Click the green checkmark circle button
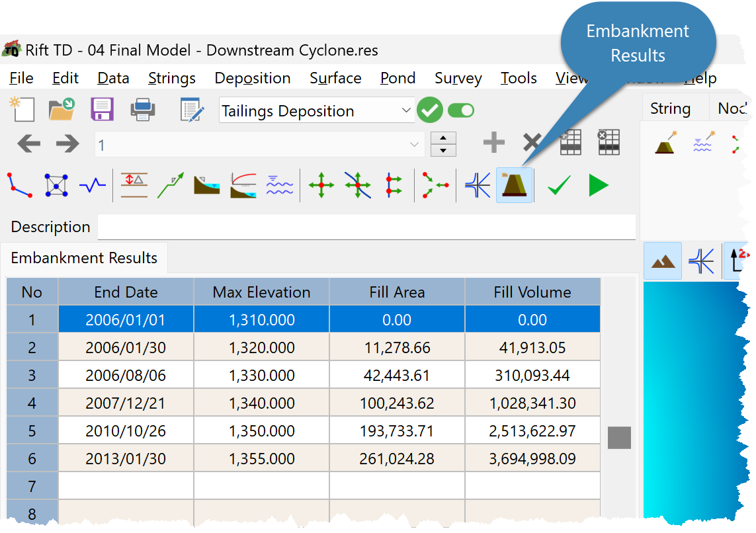The image size is (756, 533). [x=429, y=110]
